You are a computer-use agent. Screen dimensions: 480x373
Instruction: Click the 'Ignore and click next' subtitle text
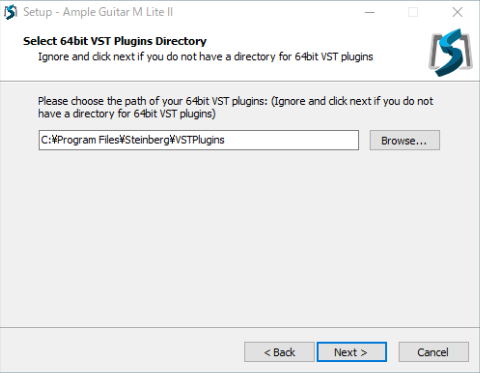click(205, 57)
